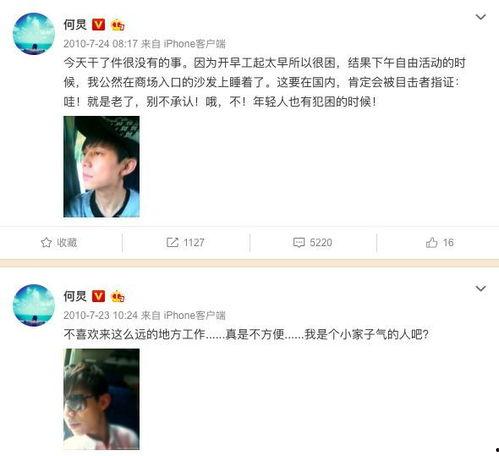
Task: Expand the second post's chevron menu
Action: click(480, 289)
